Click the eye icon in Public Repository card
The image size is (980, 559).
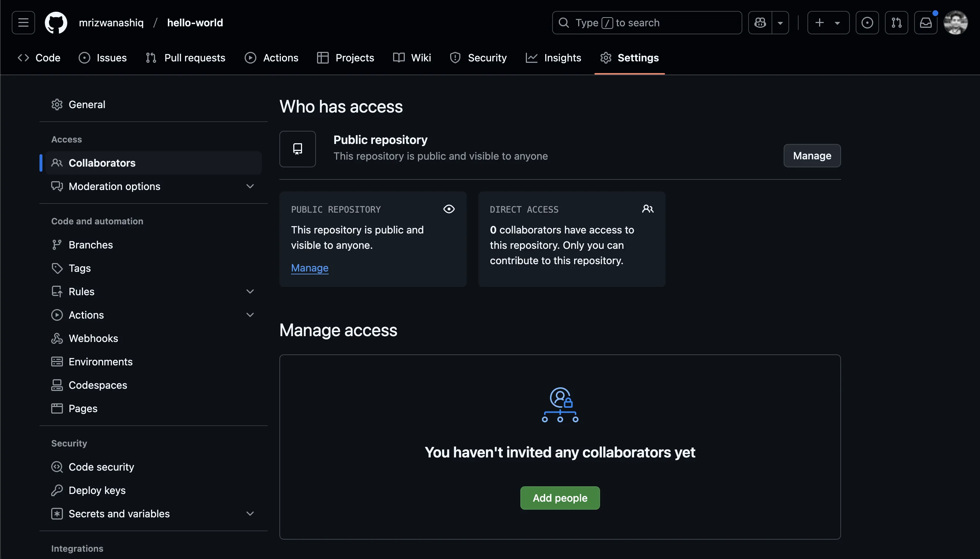(x=449, y=209)
